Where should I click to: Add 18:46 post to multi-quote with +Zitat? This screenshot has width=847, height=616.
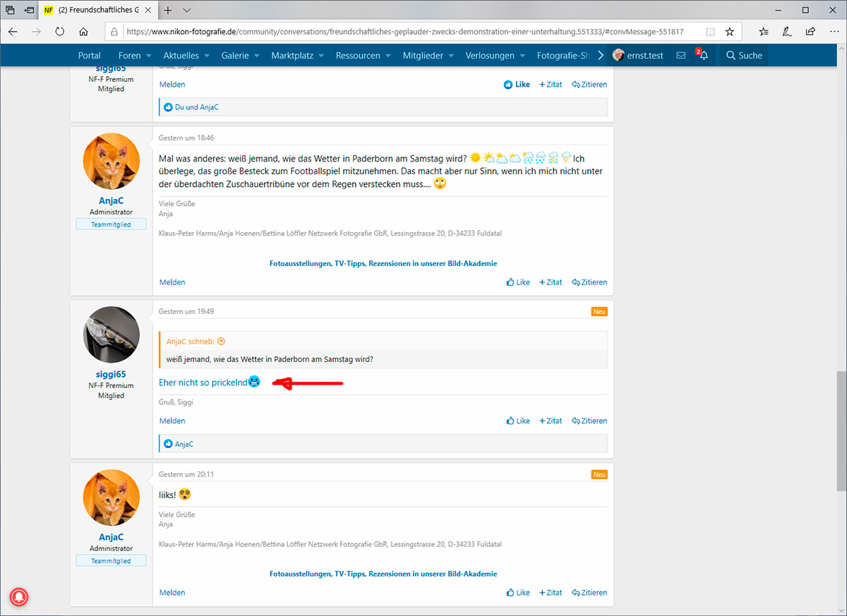click(551, 282)
